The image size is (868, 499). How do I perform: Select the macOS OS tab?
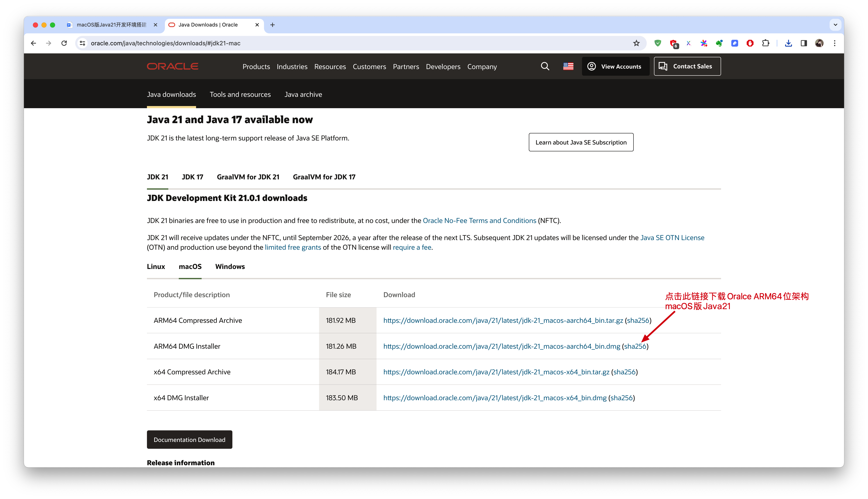pos(190,266)
